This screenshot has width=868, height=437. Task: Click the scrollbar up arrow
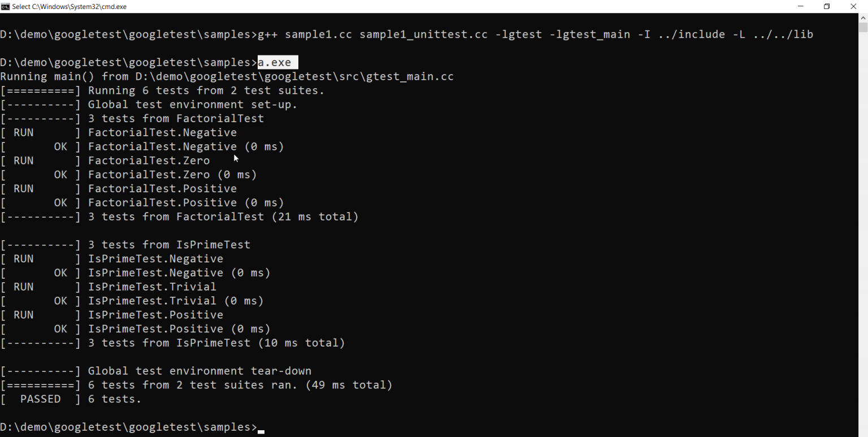point(863,18)
